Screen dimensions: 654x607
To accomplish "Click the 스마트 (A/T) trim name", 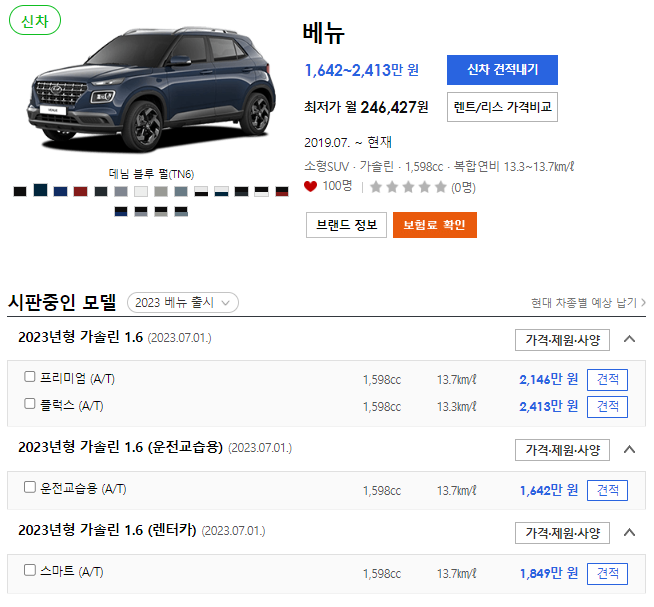I will click(71, 572).
